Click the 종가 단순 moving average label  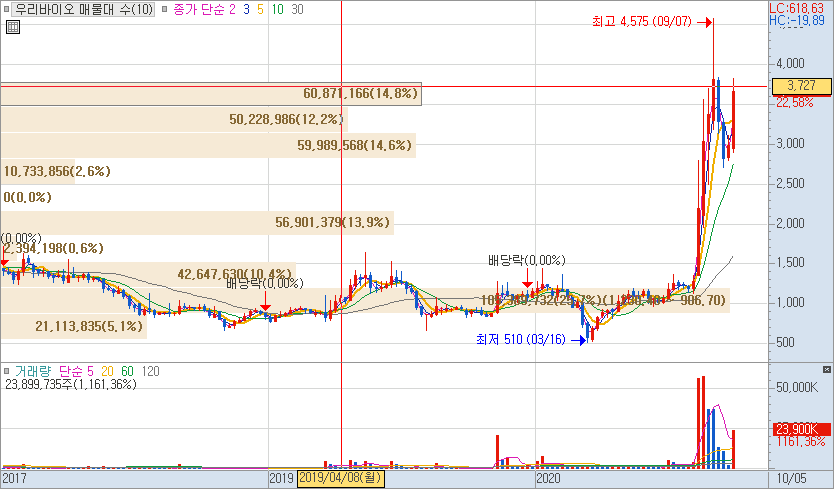coord(199,10)
